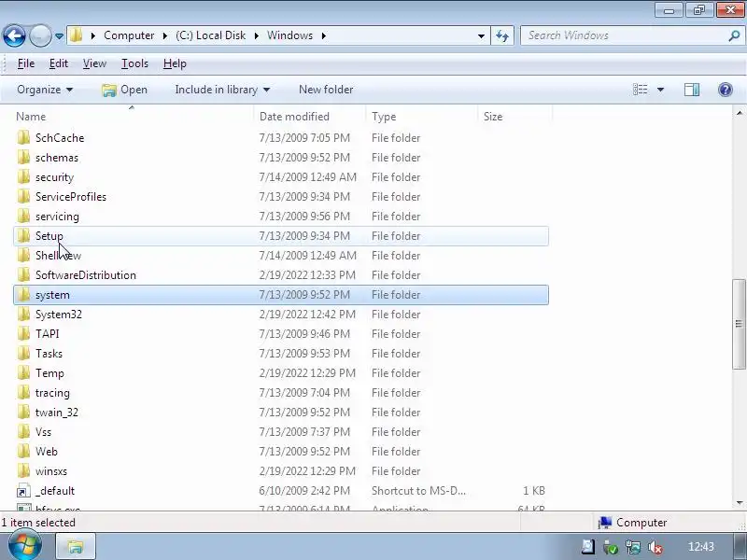Click the ShellNew folder name
Screen dimensions: 747x560
(x=58, y=256)
